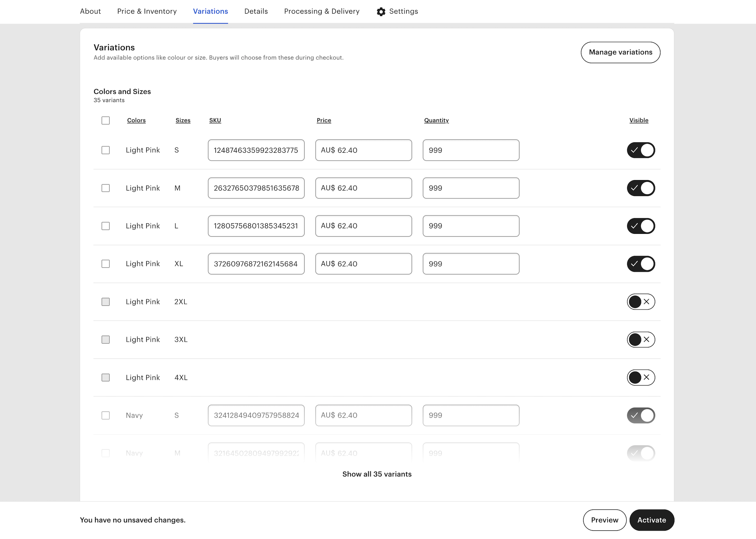756x539 pixels.
Task: Click the Activate button
Action: coord(652,520)
